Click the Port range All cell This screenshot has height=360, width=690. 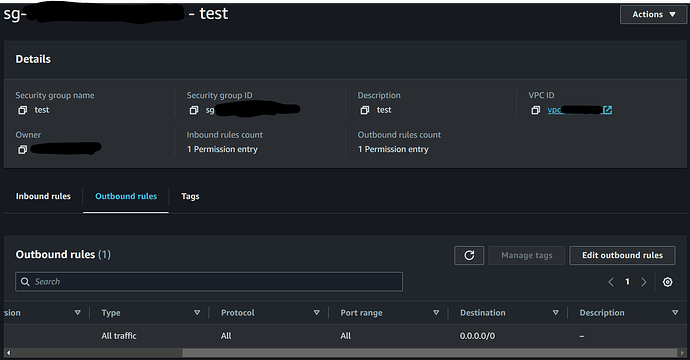[x=345, y=336]
